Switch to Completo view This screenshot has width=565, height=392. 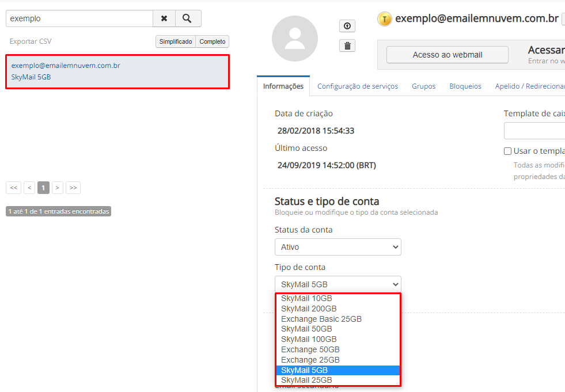(213, 41)
